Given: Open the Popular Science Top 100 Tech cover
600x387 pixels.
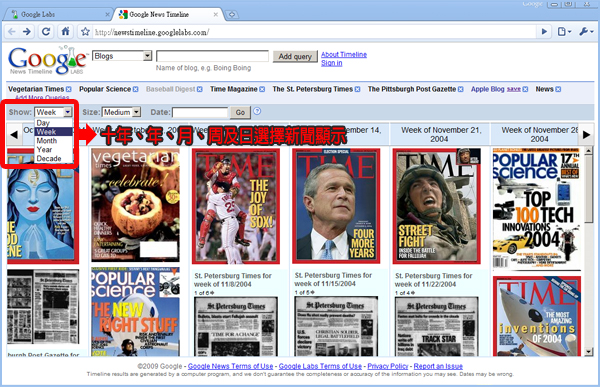Looking at the screenshot, I should (537, 209).
